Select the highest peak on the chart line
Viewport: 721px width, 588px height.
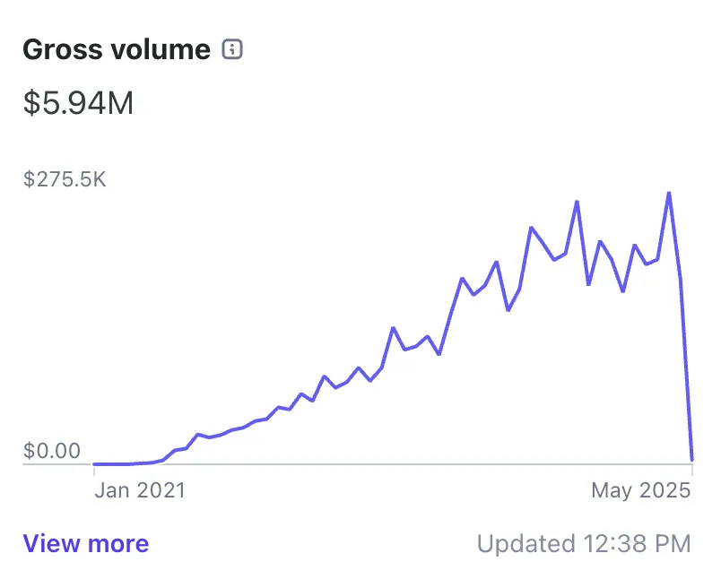(669, 193)
